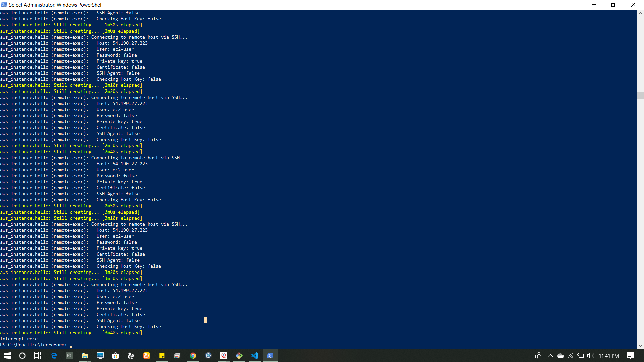Click the scrollbar down arrow
Viewport: 644px width, 362px height.
(640, 346)
